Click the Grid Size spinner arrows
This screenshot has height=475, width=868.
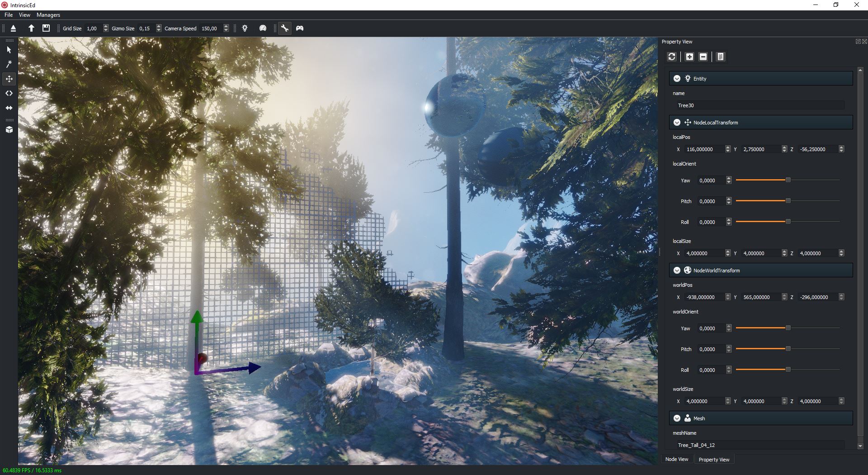(106, 28)
